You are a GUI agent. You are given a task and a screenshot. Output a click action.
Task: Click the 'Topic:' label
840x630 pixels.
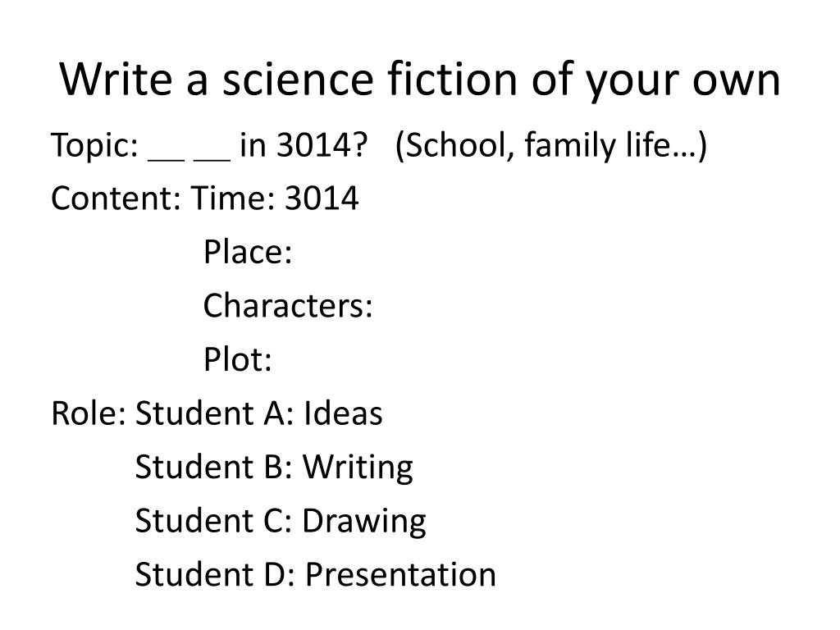[x=95, y=146]
